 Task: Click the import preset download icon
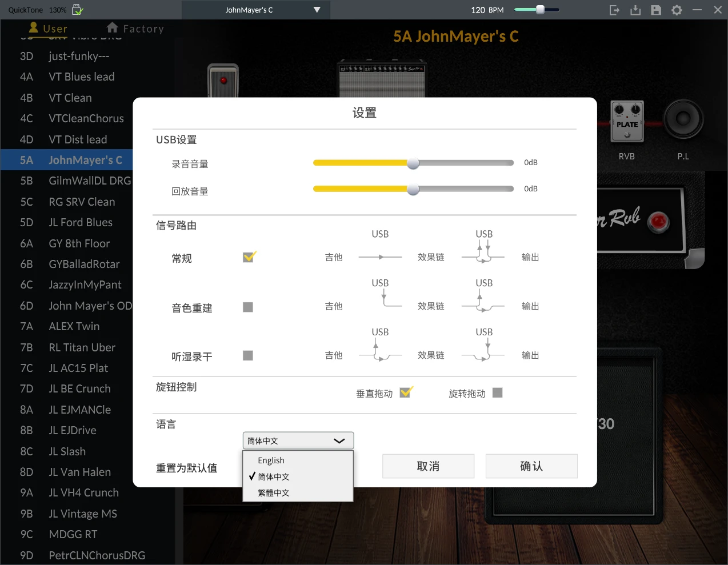click(635, 10)
